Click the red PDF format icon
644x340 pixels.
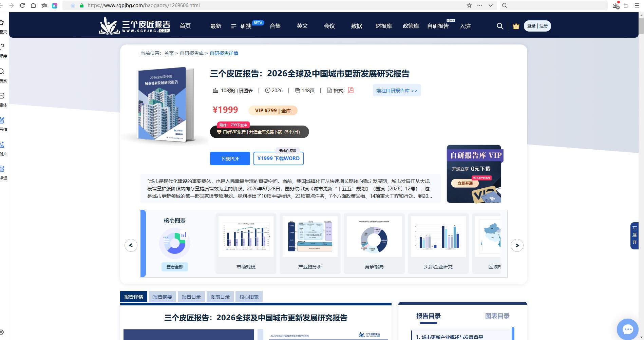click(351, 90)
